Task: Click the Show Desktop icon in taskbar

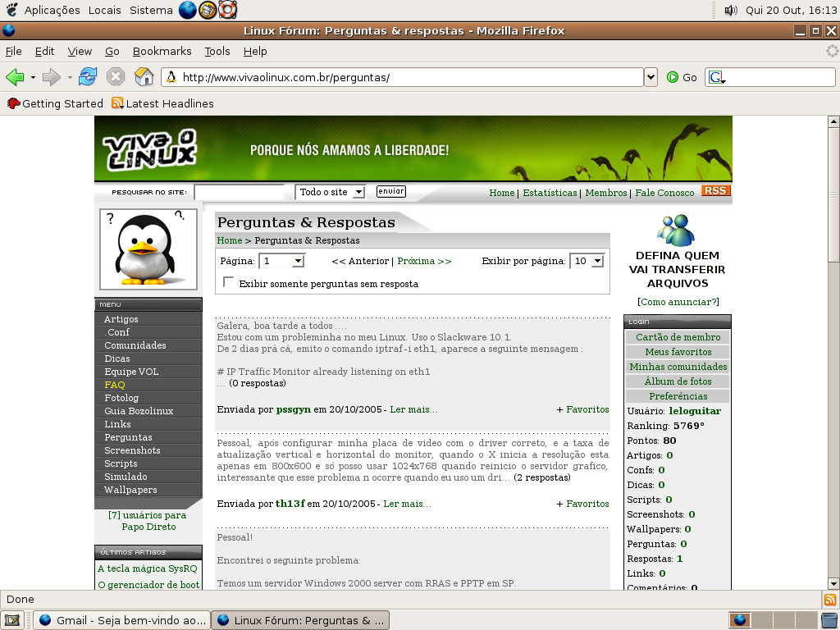Action: click(x=12, y=620)
